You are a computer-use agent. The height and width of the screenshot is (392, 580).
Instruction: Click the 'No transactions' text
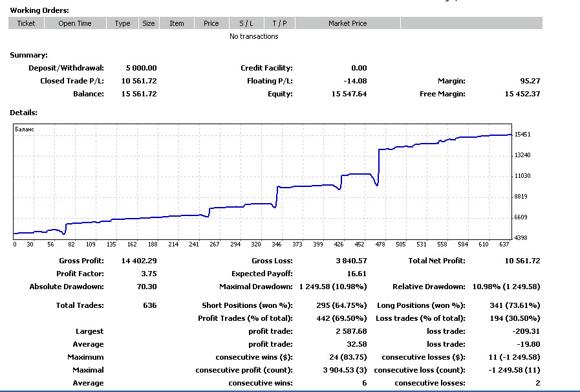click(253, 36)
